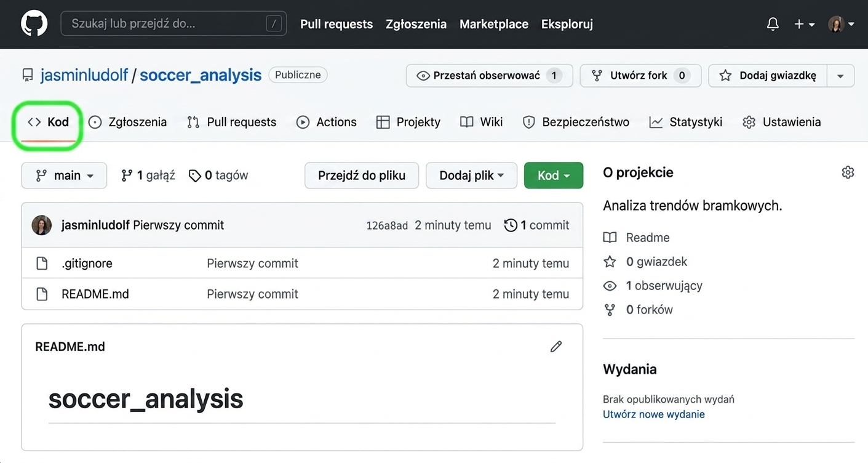Viewport: 868px width, 463px height.
Task: Open jasminludolf in the commit row
Action: (95, 225)
